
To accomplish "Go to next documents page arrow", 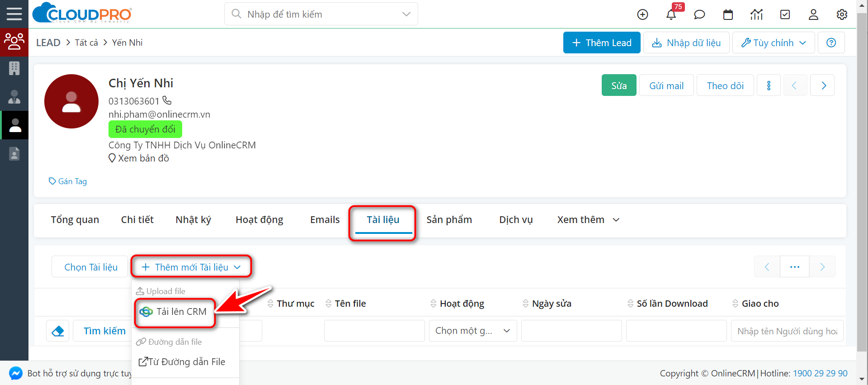I will click(822, 267).
